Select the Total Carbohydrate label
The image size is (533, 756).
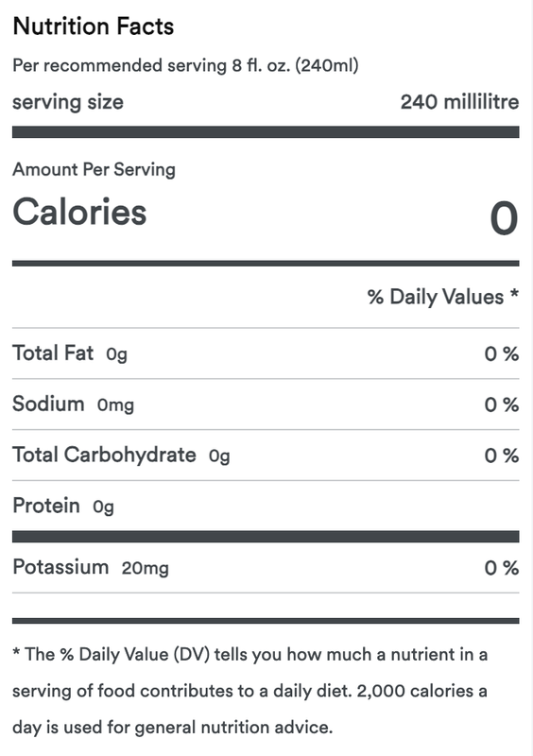[x=104, y=455]
